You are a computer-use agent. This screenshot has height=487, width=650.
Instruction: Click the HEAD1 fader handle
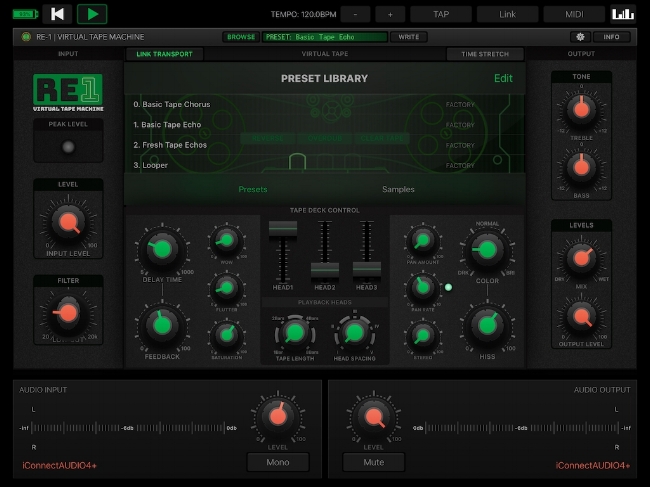(x=283, y=228)
